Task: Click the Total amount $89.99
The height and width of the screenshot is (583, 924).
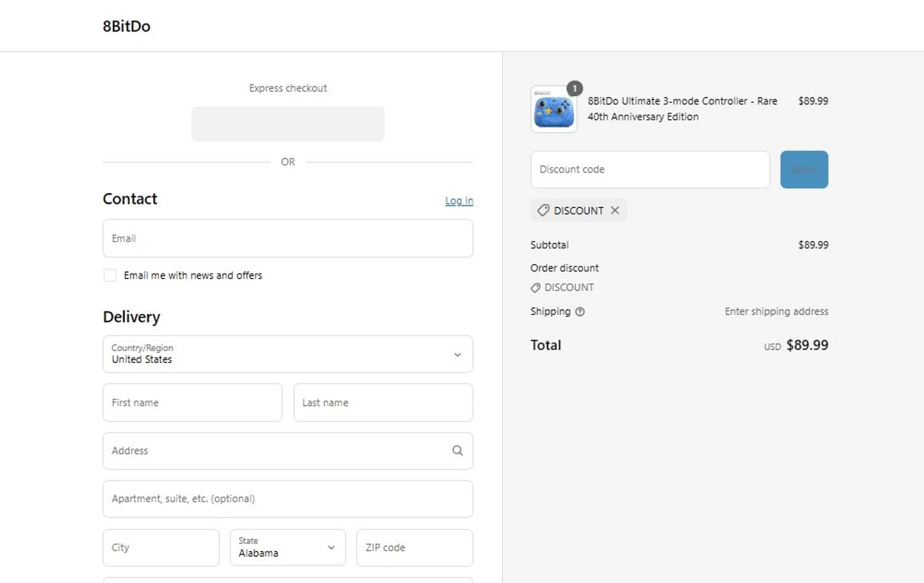Action: click(x=807, y=345)
